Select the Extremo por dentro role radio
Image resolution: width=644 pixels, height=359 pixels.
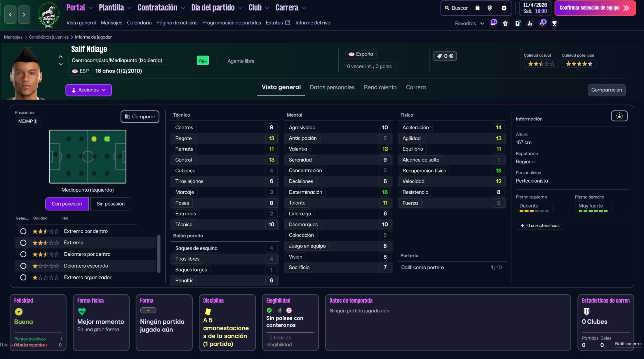tap(23, 231)
